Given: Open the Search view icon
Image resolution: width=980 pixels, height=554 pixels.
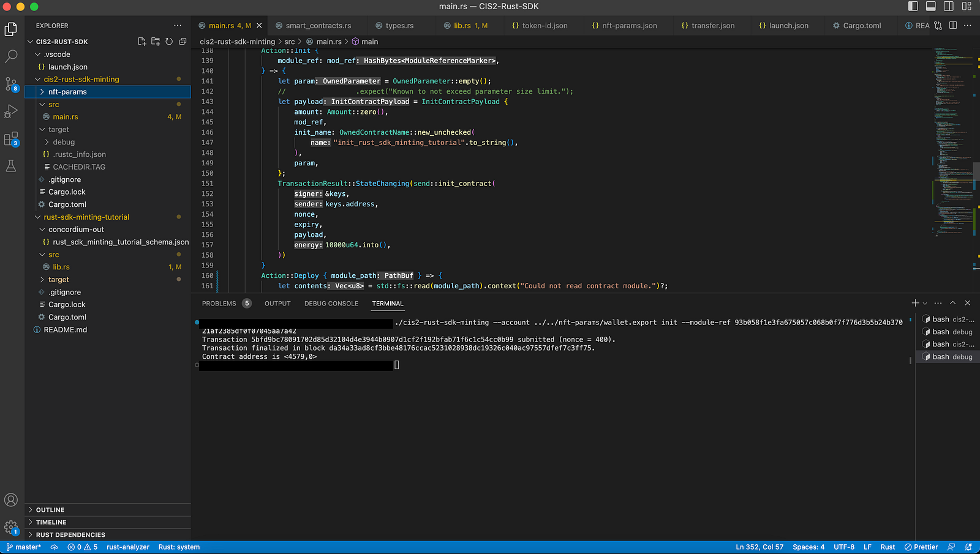Looking at the screenshot, I should (x=11, y=56).
